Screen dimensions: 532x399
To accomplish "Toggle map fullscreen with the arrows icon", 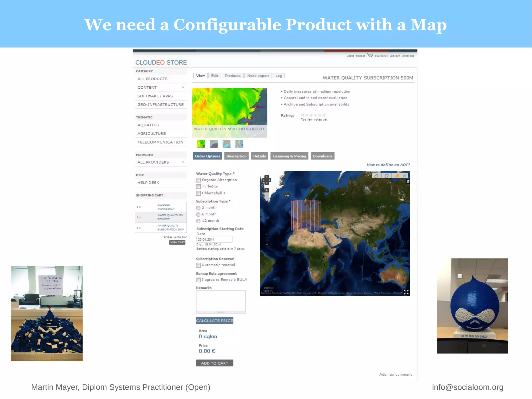I will tap(406, 292).
